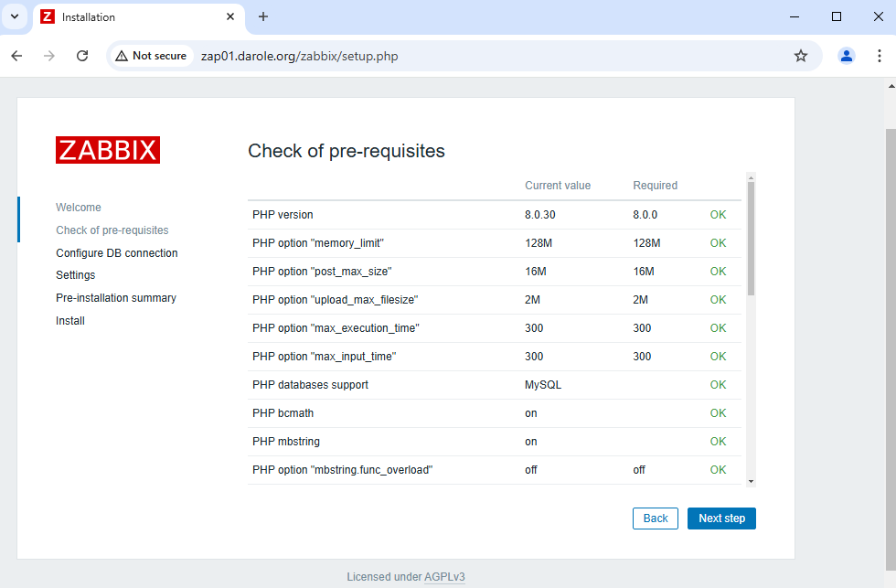Click the PHP option "max_execution_time" label
Viewport: 896px width, 588px height.
[x=336, y=328]
